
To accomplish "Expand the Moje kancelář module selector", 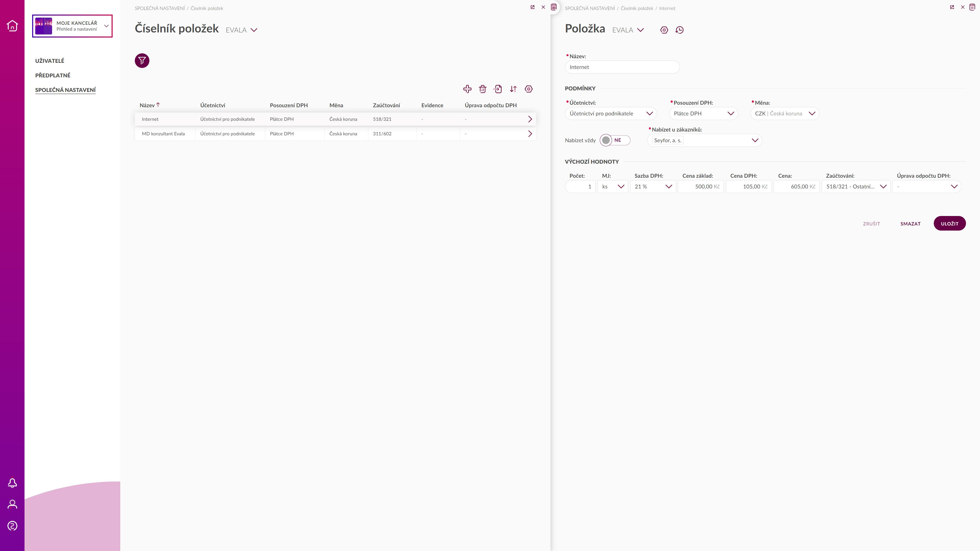I will [72, 26].
